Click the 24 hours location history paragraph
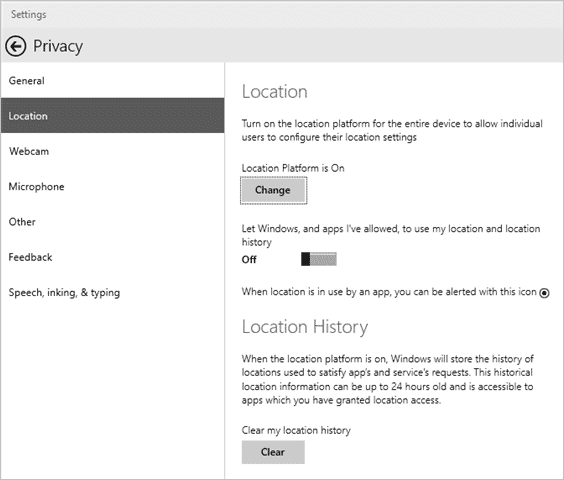The image size is (564, 480). [387, 379]
